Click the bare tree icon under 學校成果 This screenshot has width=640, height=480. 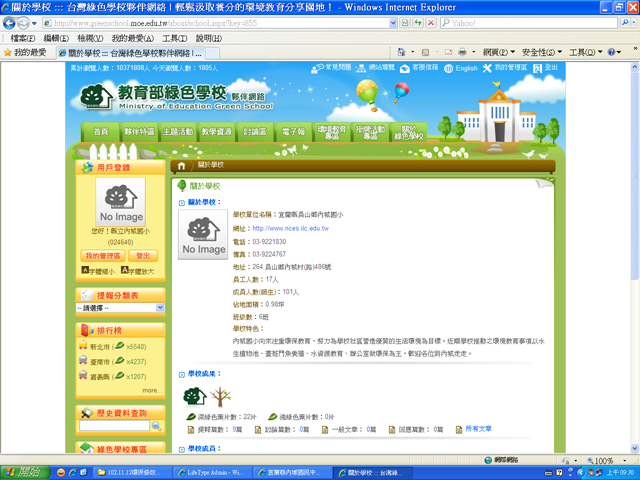(217, 395)
